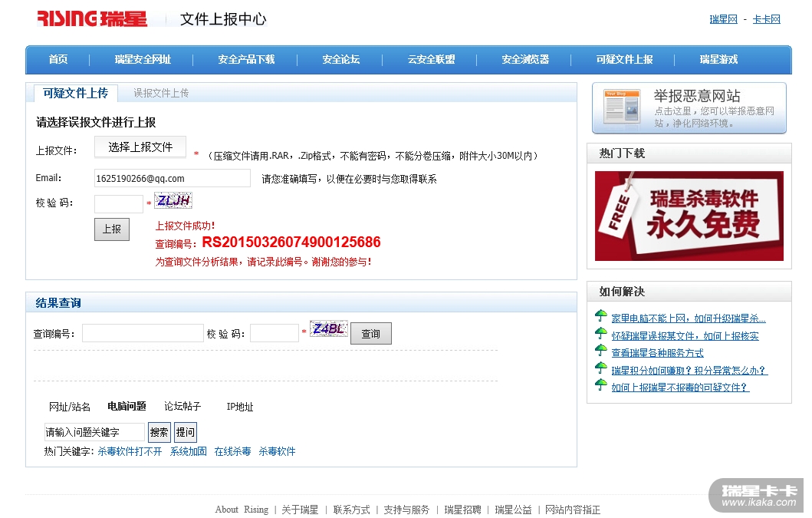Open 查看瑞星各种服务方式 link
Screen dimensions: 812x518
[x=658, y=353]
